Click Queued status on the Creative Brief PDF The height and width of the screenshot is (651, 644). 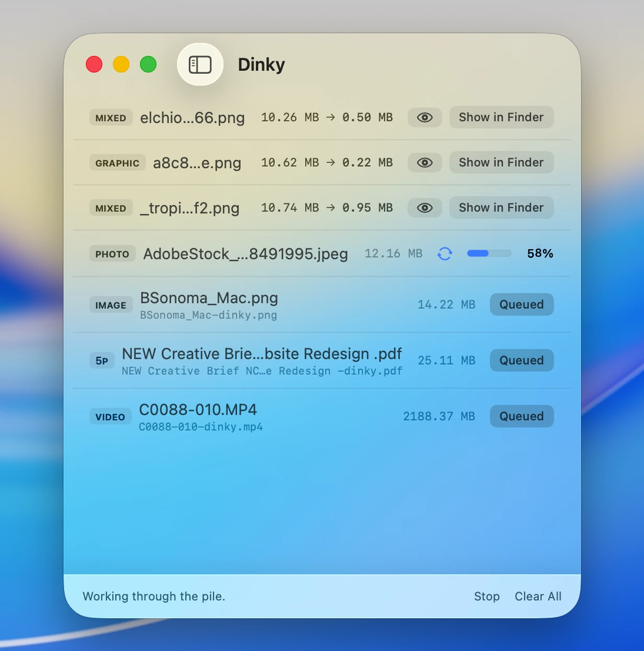521,361
